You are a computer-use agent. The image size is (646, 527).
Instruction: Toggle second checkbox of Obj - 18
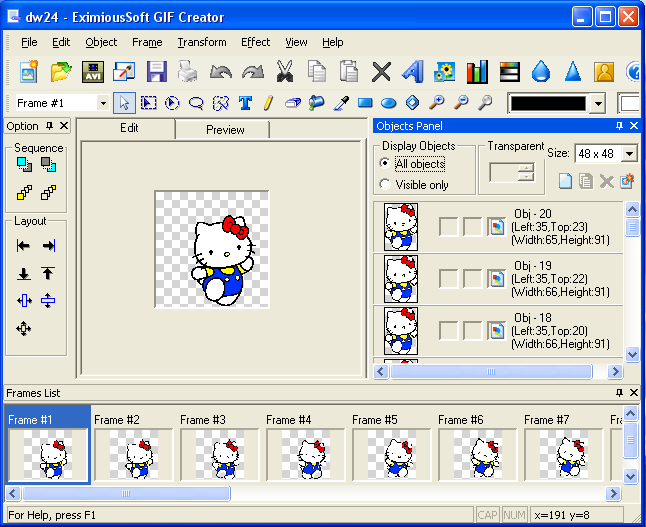(x=473, y=331)
